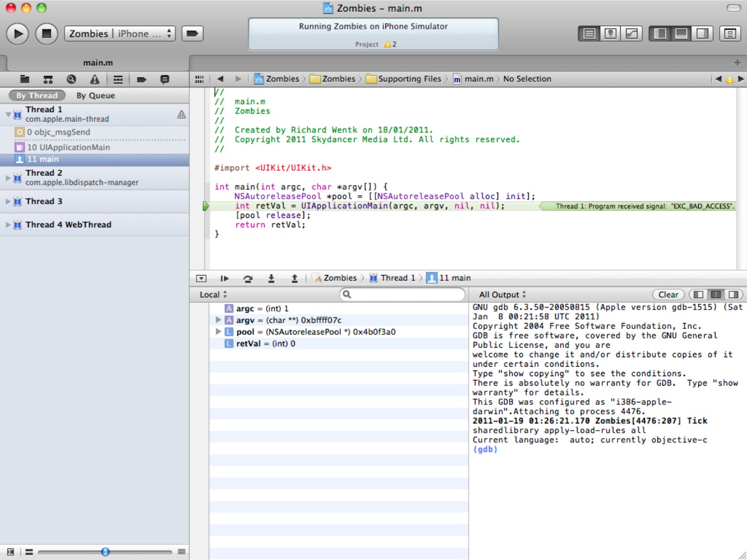Click main.m in jump bar

click(x=473, y=79)
